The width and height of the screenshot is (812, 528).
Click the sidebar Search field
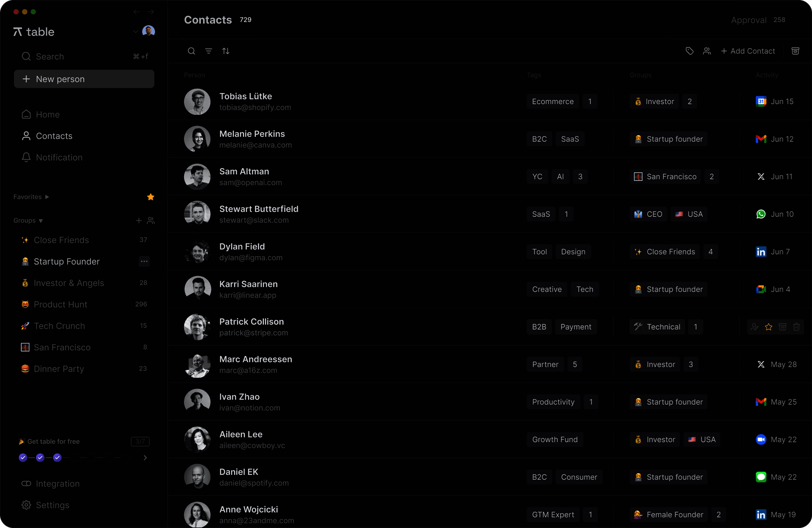(84, 57)
